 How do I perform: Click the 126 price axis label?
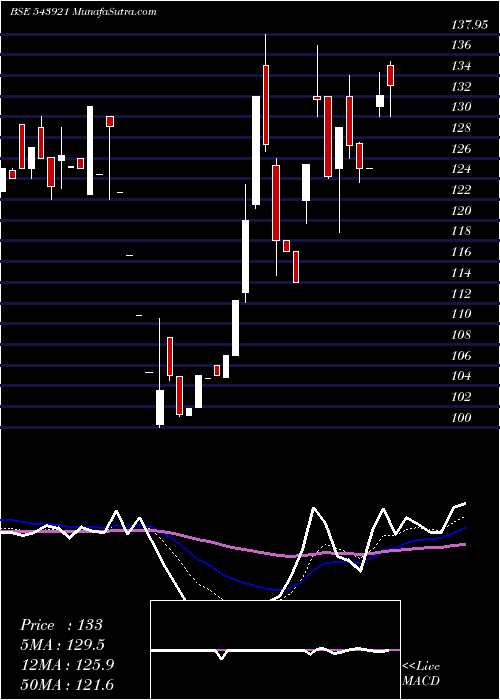pyautogui.click(x=461, y=148)
